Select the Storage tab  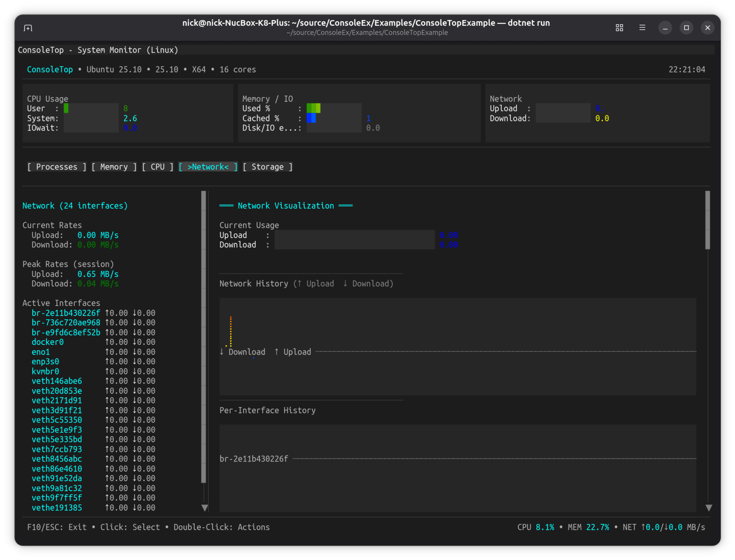click(268, 167)
